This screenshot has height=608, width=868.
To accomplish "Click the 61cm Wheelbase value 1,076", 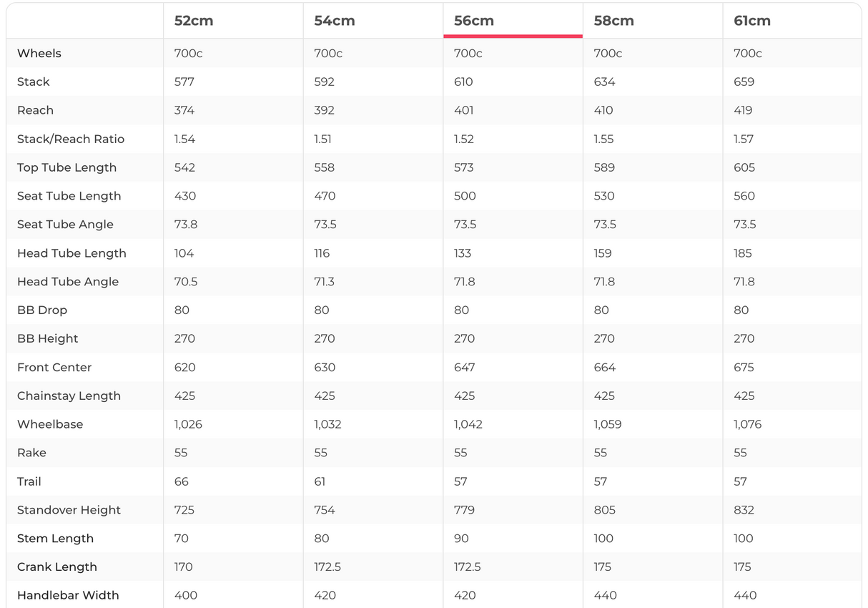I will [x=747, y=424].
